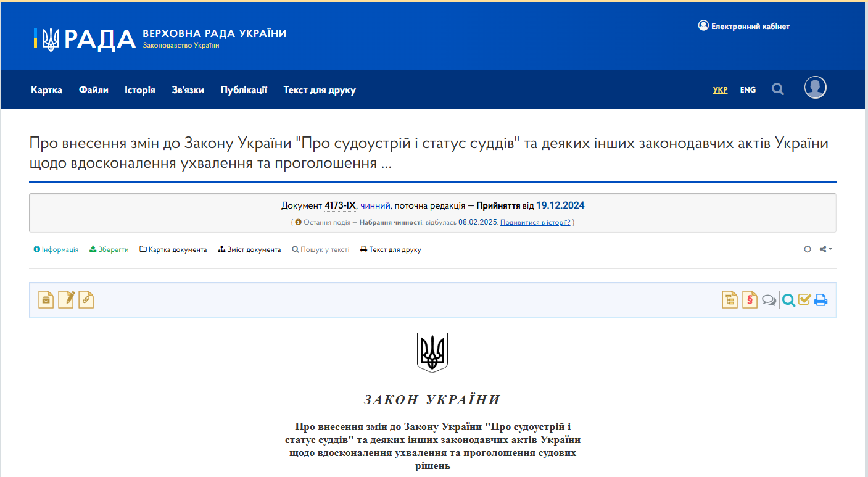The width and height of the screenshot is (868, 477).
Task: Click the Електронний кабінет profile icon
Action: pos(703,25)
